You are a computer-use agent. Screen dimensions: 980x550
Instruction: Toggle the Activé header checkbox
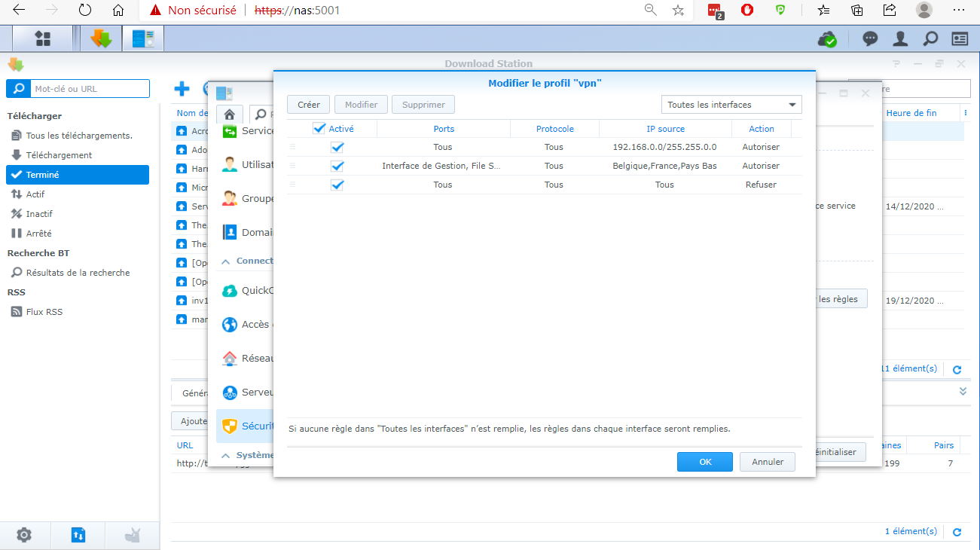click(319, 129)
